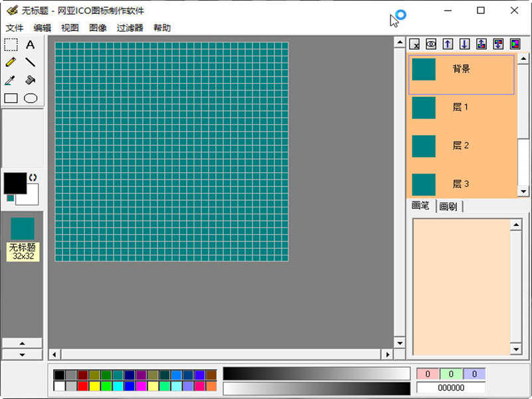Pick the hot pink palette swatch
The image size is (532, 399).
click(x=200, y=386)
